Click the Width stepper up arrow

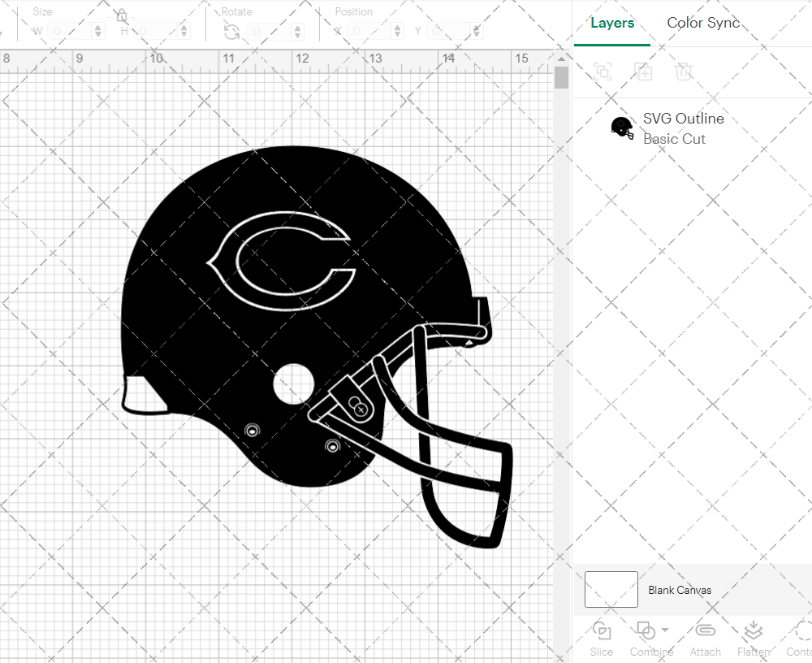tap(98, 27)
